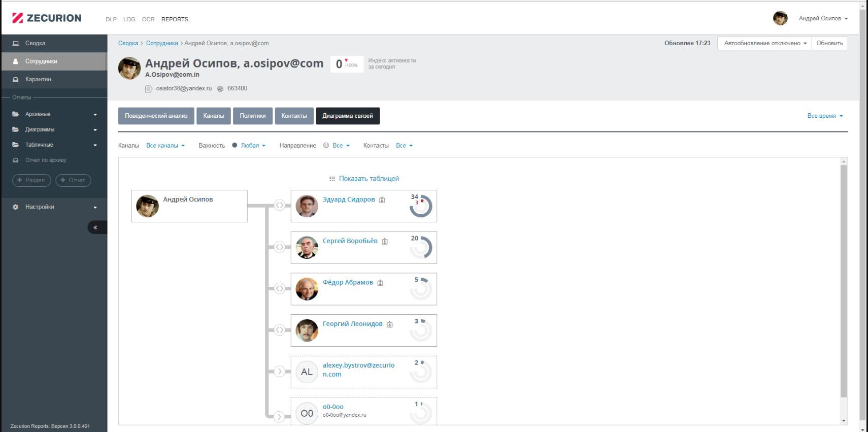Expand the Все время period dropdown

tap(824, 116)
